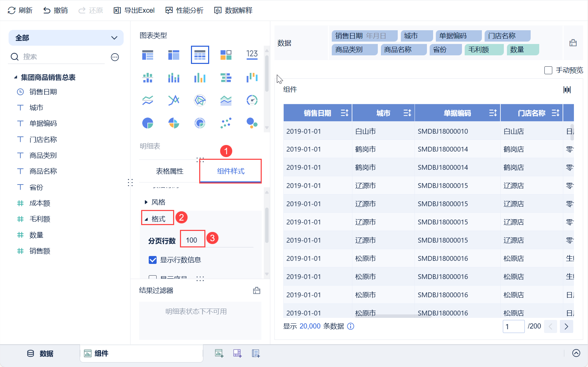Collapse the 格式 section
Screen dimensions: 588x367
click(x=146, y=219)
